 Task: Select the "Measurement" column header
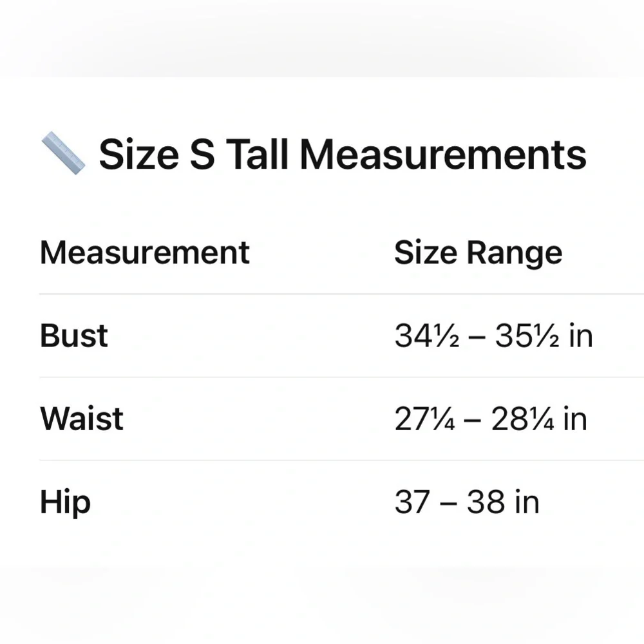(145, 252)
